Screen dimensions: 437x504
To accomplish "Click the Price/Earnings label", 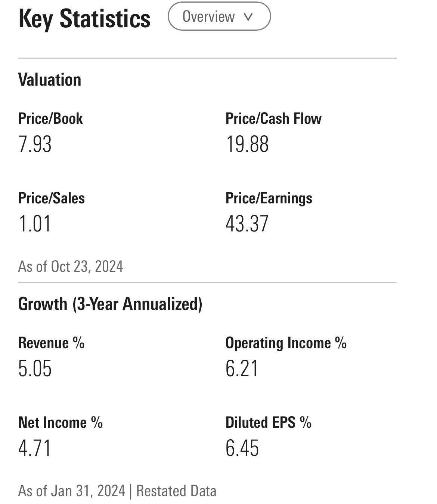I will 269,199.
